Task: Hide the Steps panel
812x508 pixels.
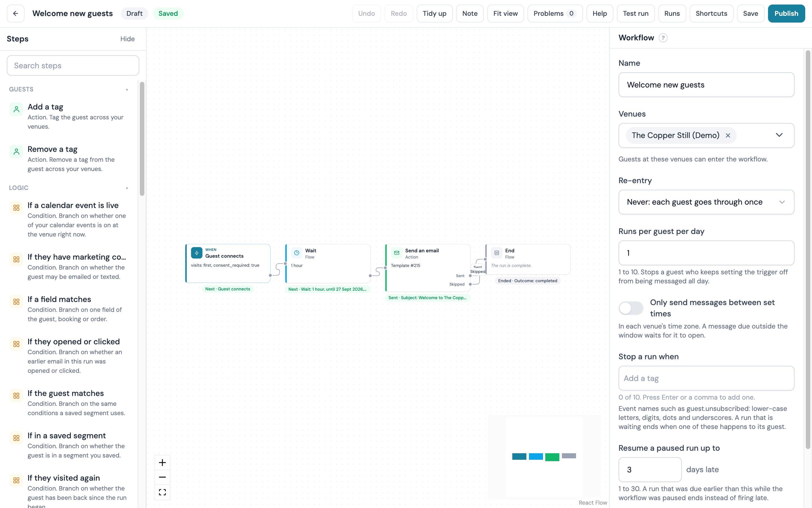Action: pyautogui.click(x=127, y=39)
